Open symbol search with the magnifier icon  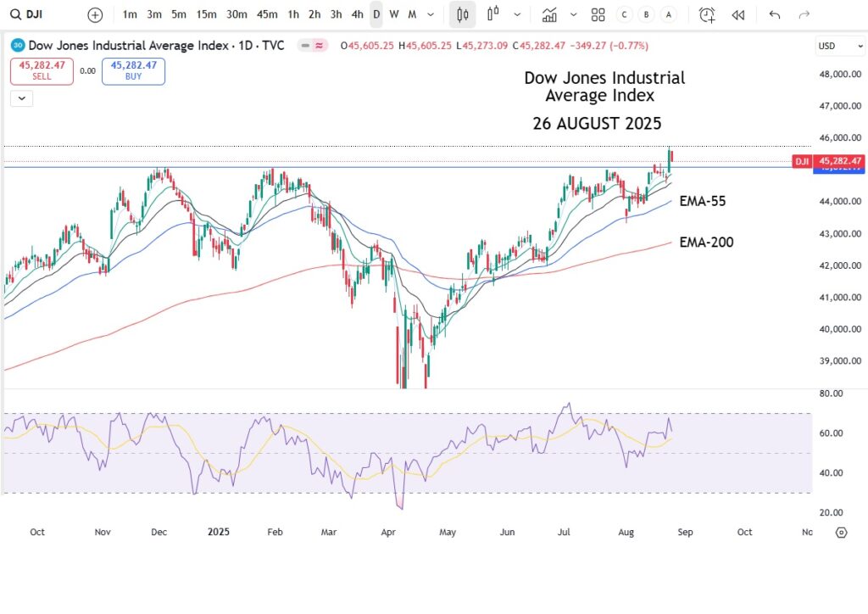(15, 14)
